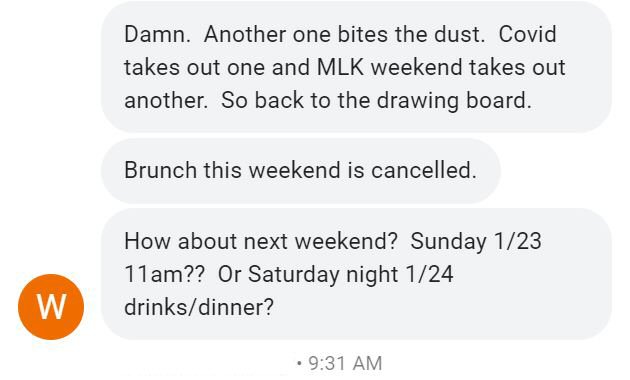Select the 'Brunch this weekend is cancelled' message
The width and height of the screenshot is (630, 380).
point(301,171)
